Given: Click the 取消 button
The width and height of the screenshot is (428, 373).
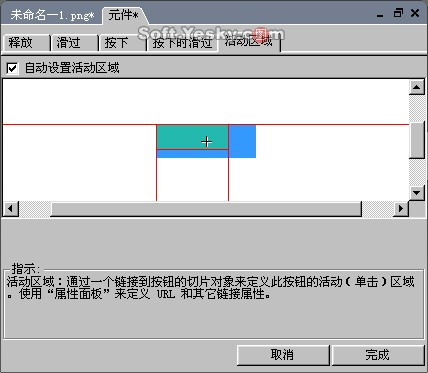Looking at the screenshot, I should (283, 355).
